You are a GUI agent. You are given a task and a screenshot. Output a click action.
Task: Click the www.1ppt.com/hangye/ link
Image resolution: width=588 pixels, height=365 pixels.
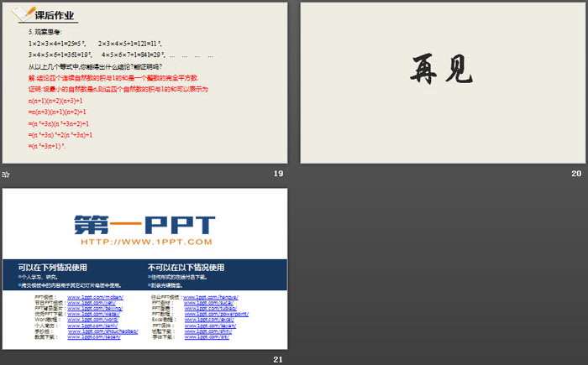(x=211, y=297)
